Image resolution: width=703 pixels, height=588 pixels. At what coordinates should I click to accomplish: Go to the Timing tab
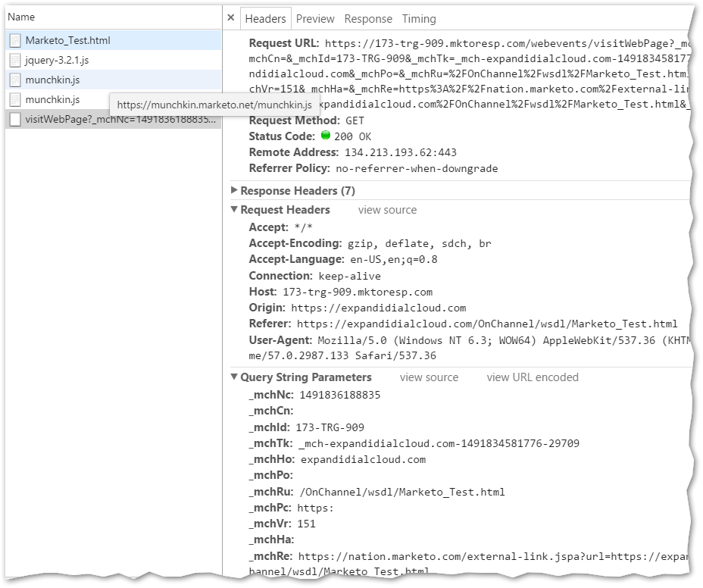[x=419, y=19]
